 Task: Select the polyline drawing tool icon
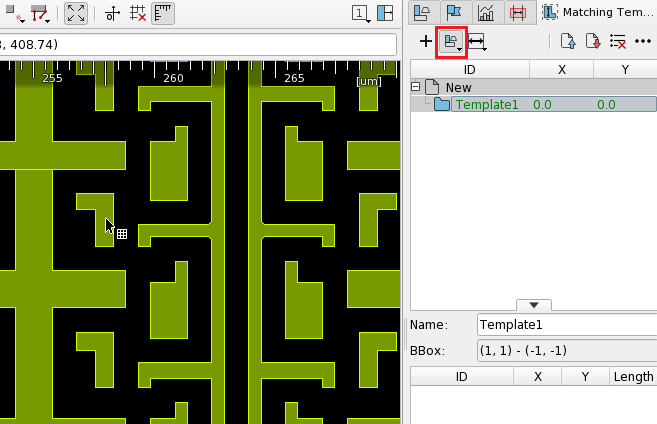[40, 13]
